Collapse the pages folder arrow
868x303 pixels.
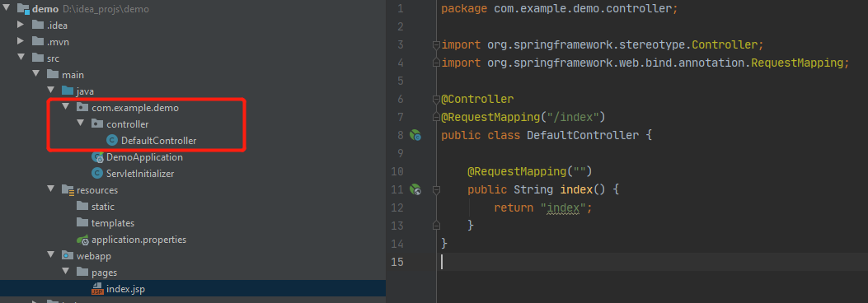pos(65,273)
